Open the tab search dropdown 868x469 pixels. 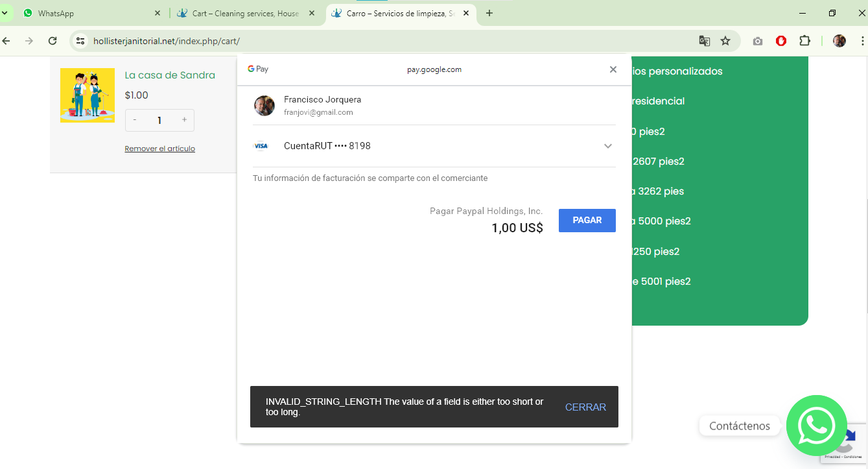5,13
